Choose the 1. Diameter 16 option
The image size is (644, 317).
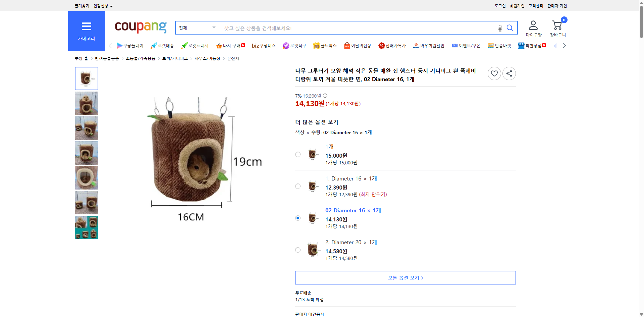(298, 186)
